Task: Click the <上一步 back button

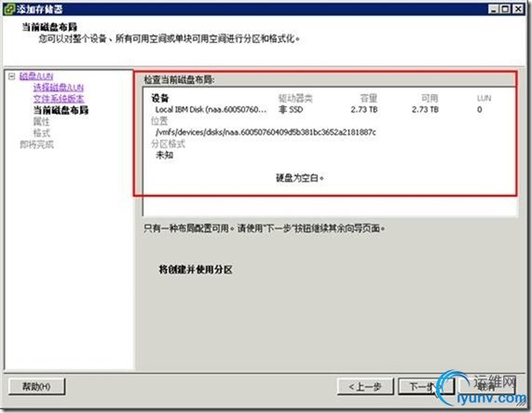Action: click(365, 387)
